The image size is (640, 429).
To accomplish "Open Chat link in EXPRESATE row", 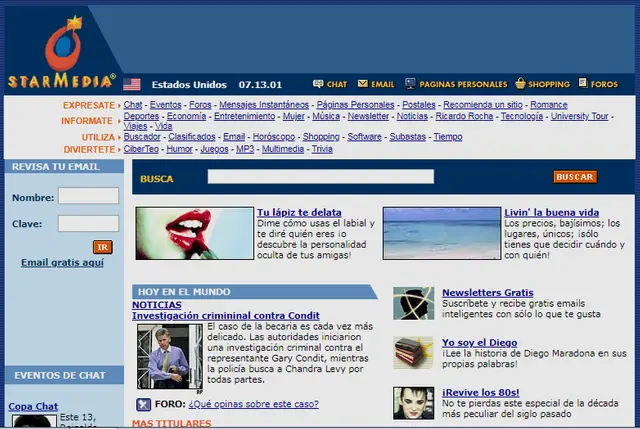I will [133, 105].
